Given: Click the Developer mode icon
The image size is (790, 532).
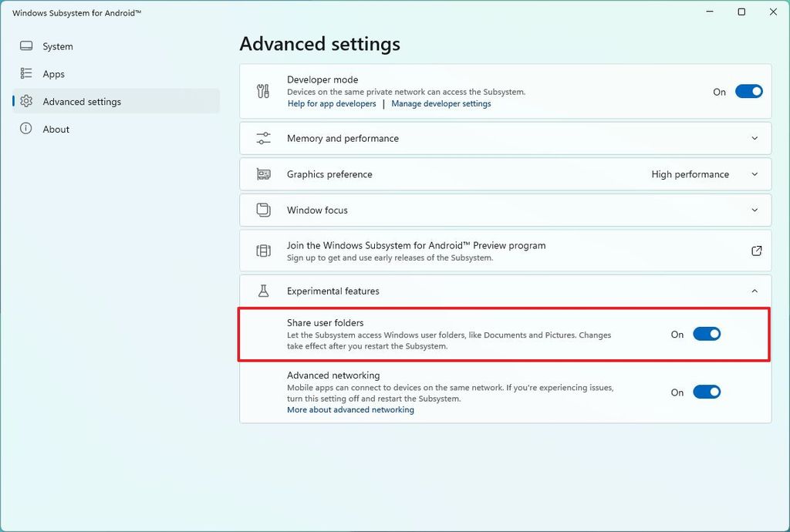Looking at the screenshot, I should point(263,91).
